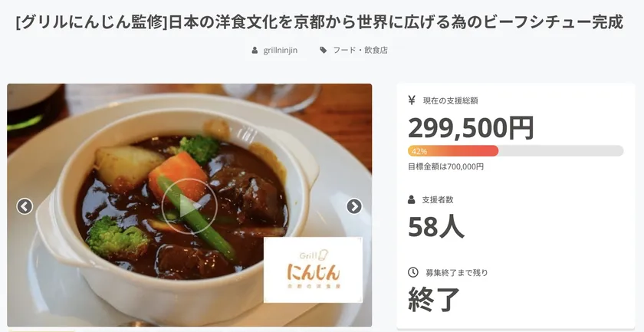
Task: Advance to next slide arrow
Action: [354, 206]
